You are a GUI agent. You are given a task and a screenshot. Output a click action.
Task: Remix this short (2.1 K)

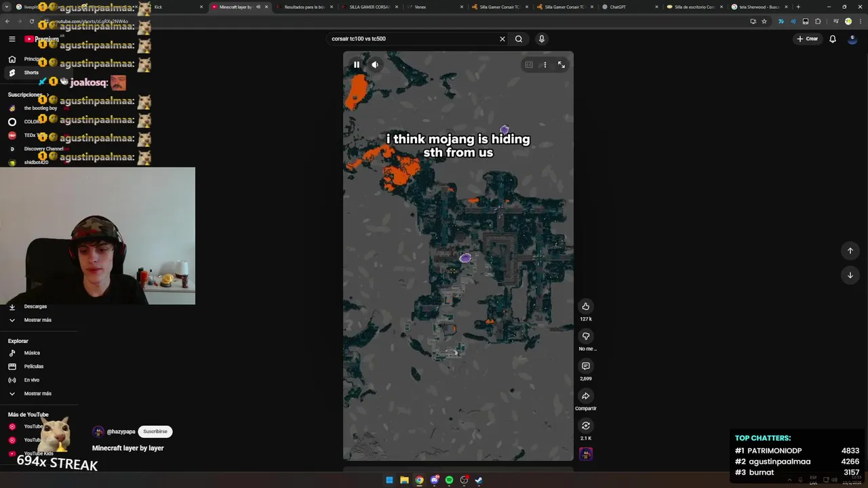(x=586, y=426)
